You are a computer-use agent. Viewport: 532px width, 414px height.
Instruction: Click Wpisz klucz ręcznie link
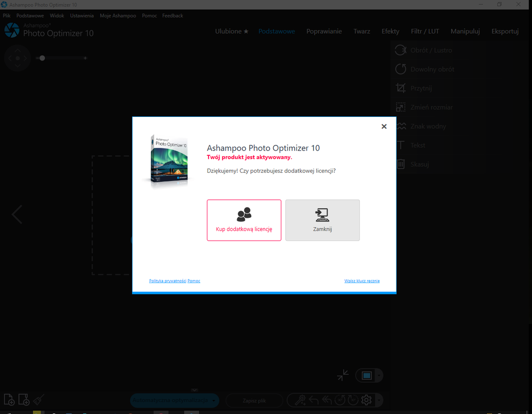coord(362,280)
